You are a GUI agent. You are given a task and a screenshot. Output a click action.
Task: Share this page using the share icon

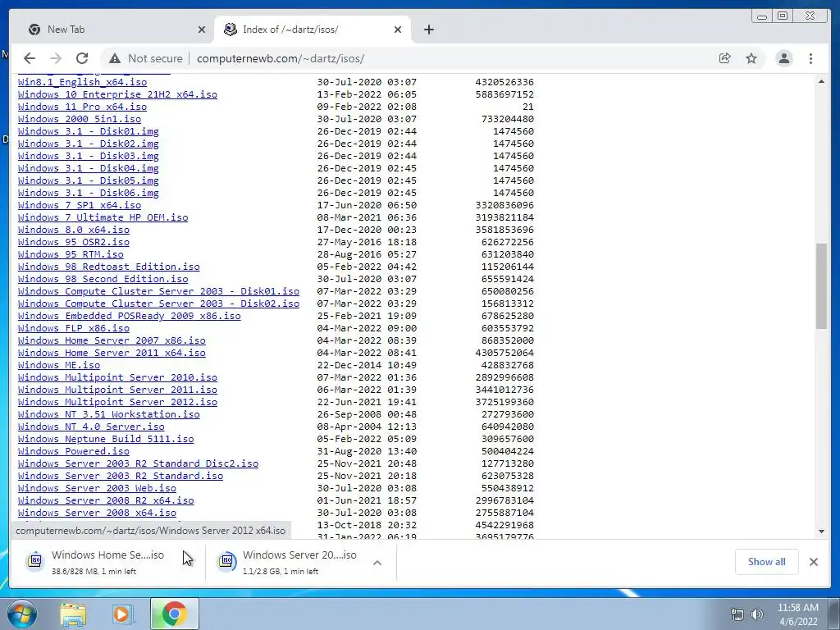coord(725,58)
